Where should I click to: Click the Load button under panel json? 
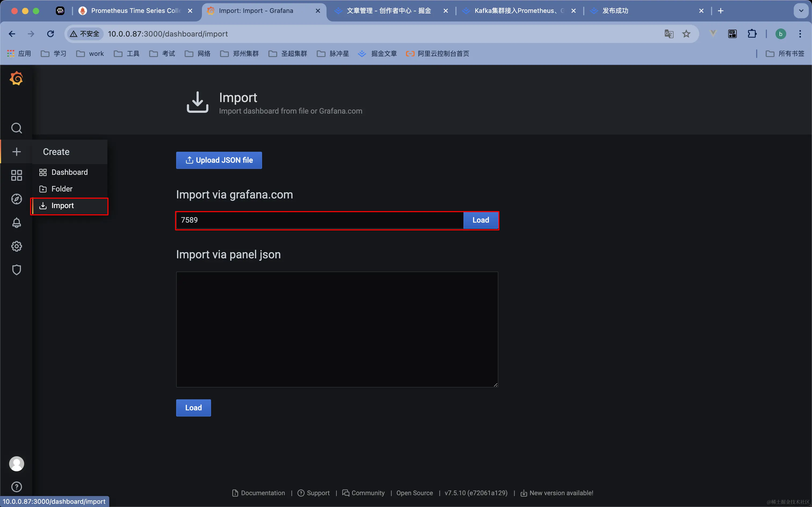193,407
